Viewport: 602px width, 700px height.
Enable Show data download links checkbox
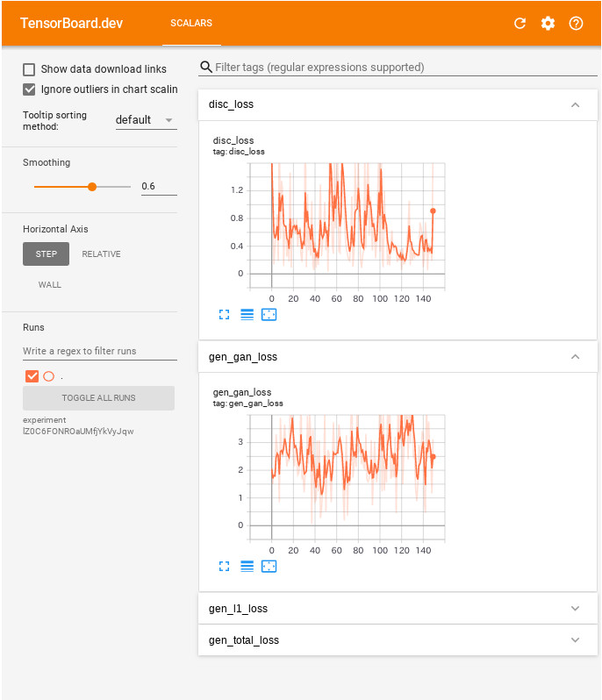(29, 69)
